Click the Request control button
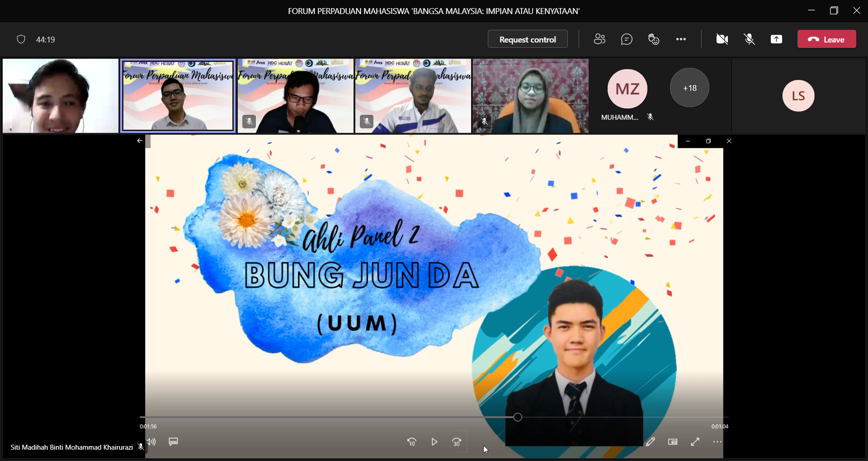868x461 pixels. click(x=528, y=39)
